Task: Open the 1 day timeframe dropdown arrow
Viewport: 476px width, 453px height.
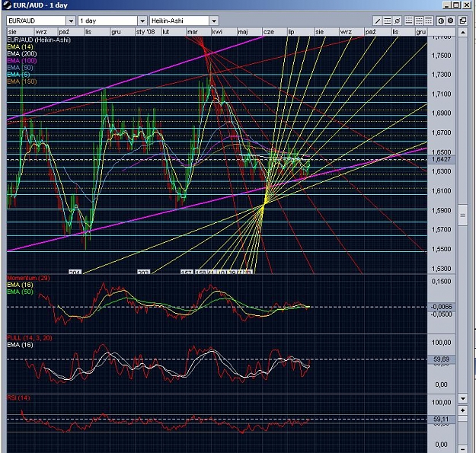Action: point(142,21)
